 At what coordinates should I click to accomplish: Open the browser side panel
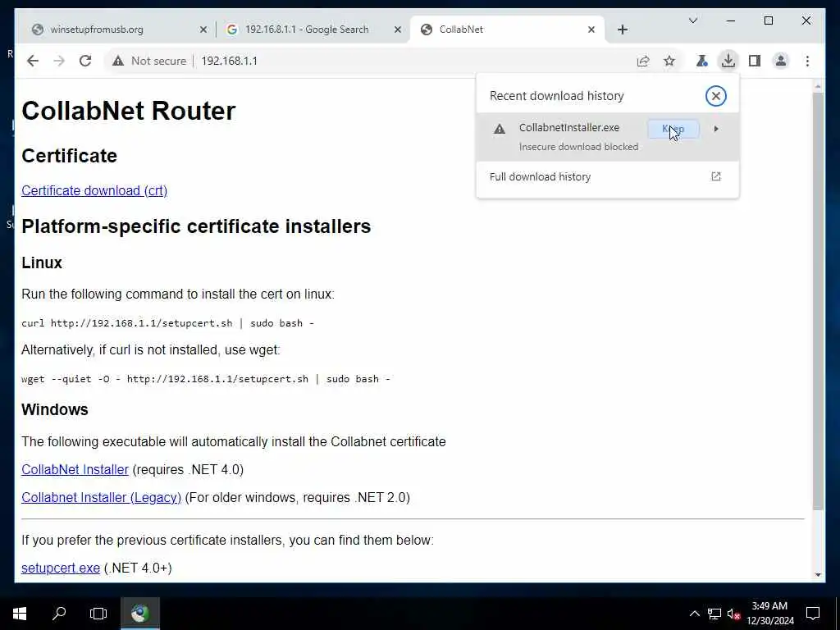pyautogui.click(x=755, y=61)
